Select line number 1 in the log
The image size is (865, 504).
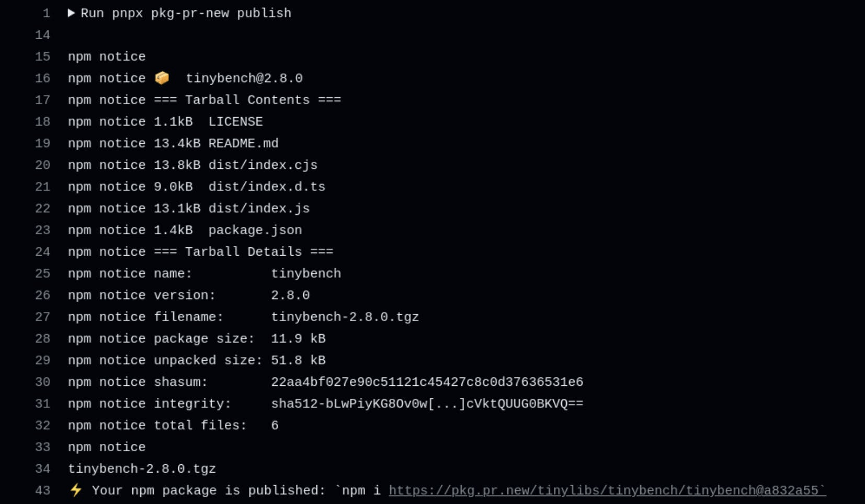[x=46, y=14]
